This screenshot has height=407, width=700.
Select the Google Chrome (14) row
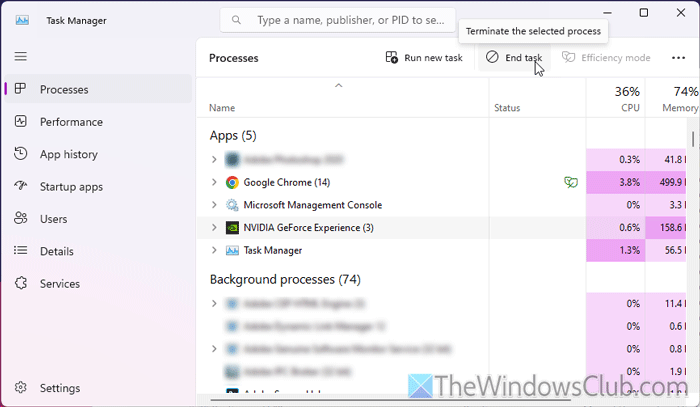tap(441, 182)
